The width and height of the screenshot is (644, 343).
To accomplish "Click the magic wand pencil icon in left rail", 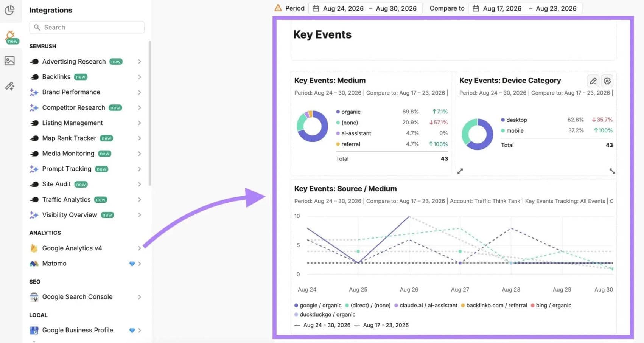I will click(x=9, y=86).
